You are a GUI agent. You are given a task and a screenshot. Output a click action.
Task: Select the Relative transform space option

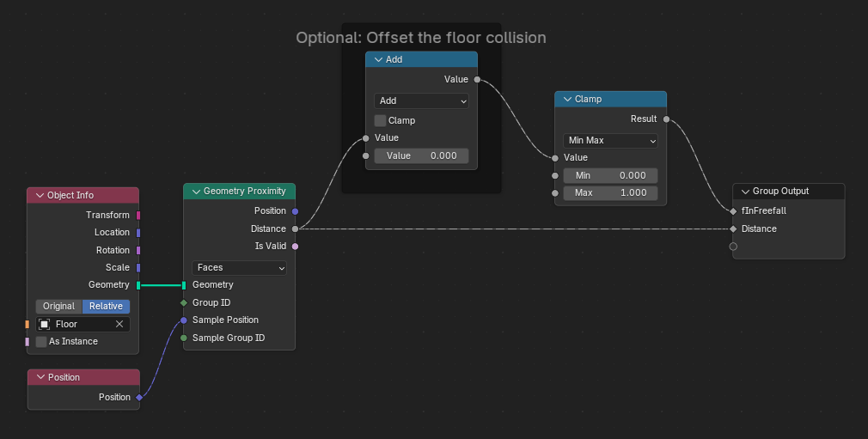pos(106,307)
